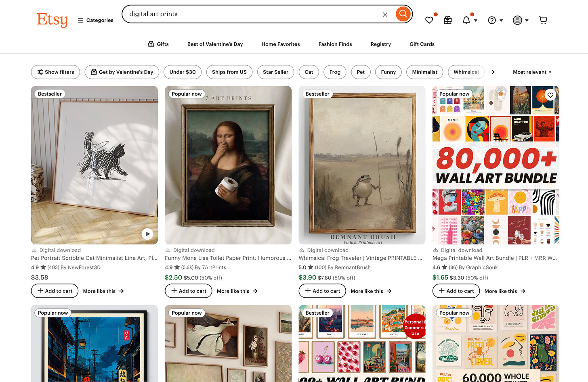Clear the search box with the X
The image size is (588, 382).
385,15
